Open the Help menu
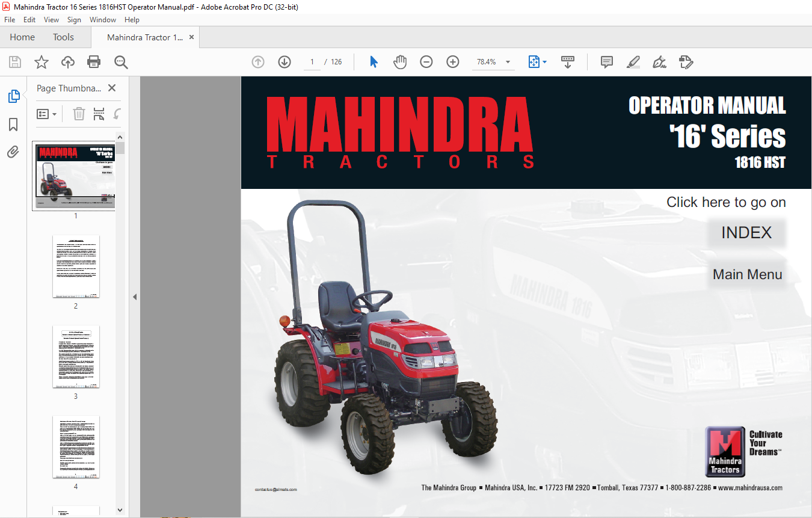 point(132,20)
